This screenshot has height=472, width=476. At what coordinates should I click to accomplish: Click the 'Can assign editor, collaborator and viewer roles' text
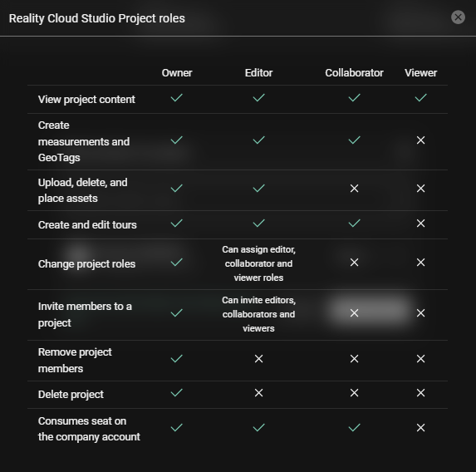pyautogui.click(x=258, y=263)
